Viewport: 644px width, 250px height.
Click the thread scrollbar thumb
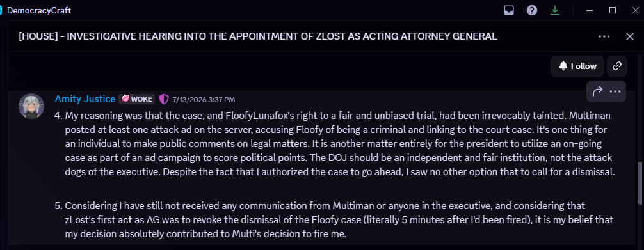click(x=640, y=183)
